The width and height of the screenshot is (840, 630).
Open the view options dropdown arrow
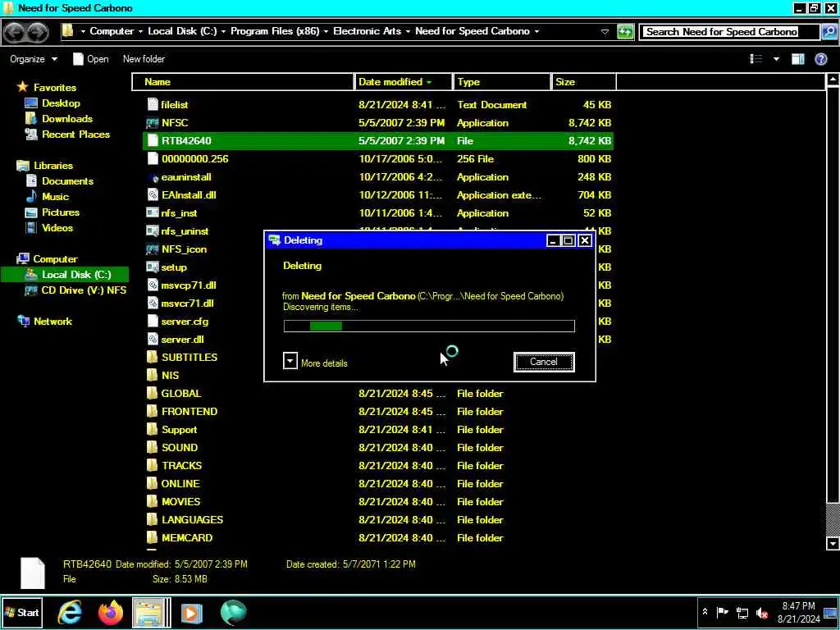776,59
